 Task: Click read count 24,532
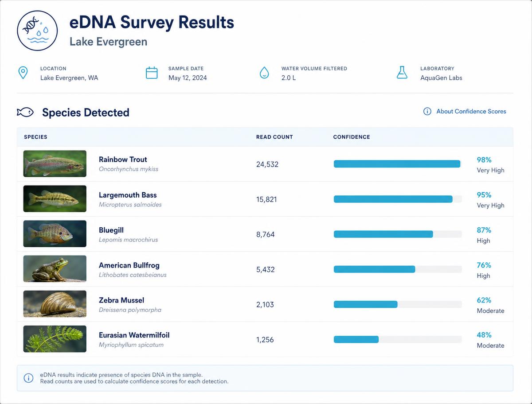(267, 164)
